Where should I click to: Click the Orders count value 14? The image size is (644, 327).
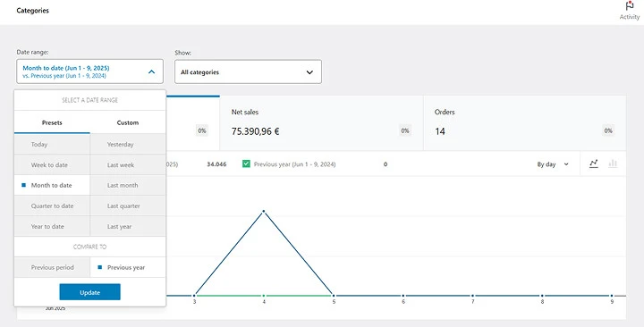440,131
